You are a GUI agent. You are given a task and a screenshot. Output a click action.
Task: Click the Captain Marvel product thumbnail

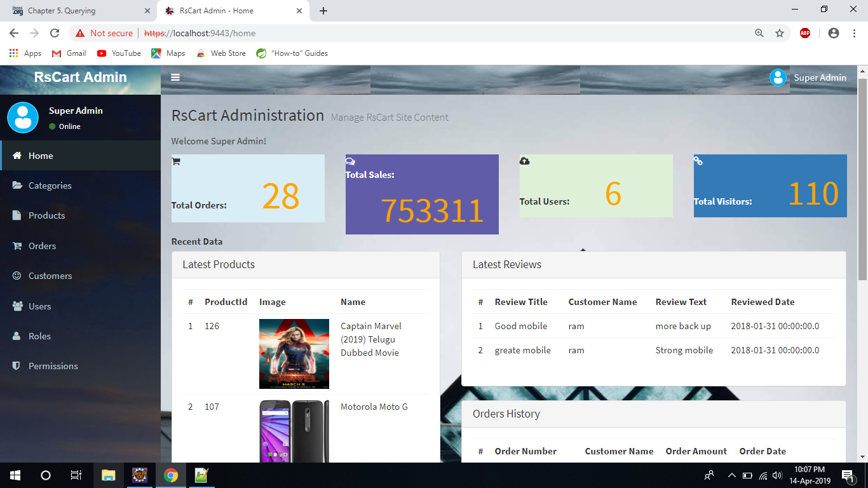[294, 353]
